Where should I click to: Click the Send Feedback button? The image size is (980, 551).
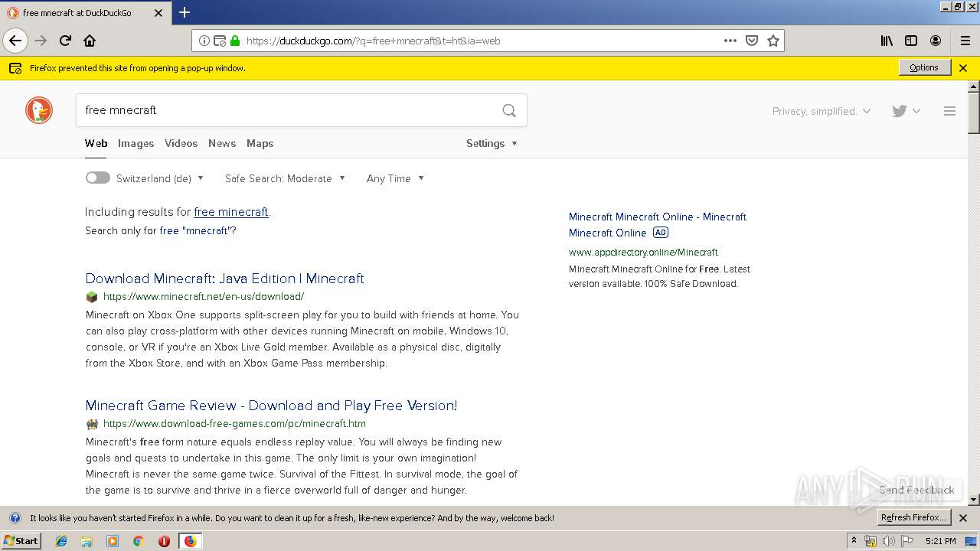tap(916, 490)
